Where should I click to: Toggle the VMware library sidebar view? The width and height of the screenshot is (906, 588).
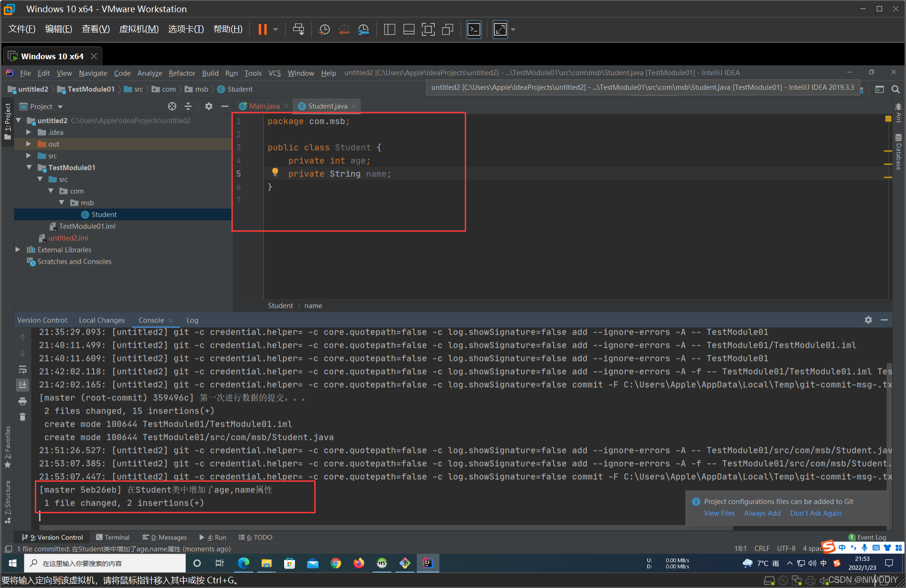point(389,29)
